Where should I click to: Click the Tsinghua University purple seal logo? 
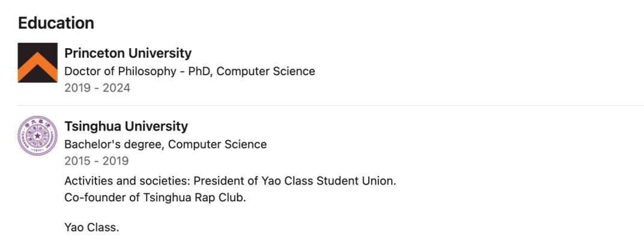(37, 136)
